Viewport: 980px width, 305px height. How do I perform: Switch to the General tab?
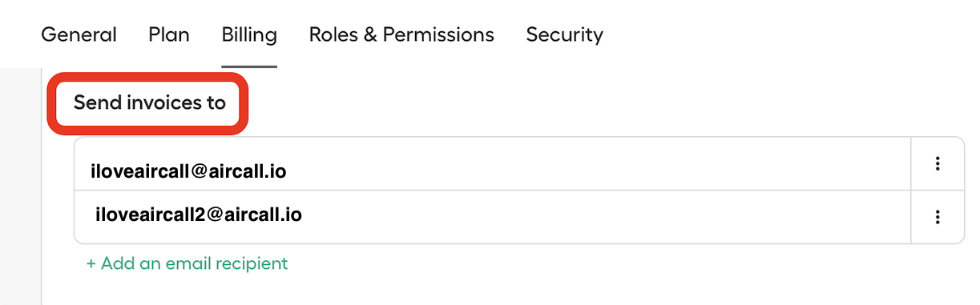[x=79, y=35]
